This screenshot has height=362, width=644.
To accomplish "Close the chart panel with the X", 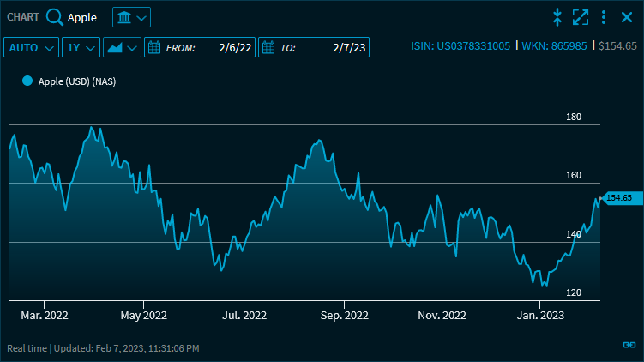I will tap(627, 17).
